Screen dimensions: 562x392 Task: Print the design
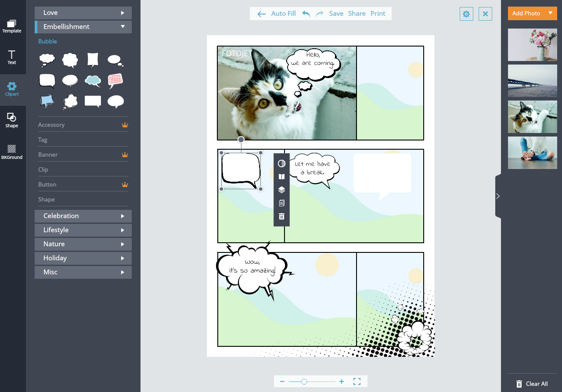coord(378,14)
